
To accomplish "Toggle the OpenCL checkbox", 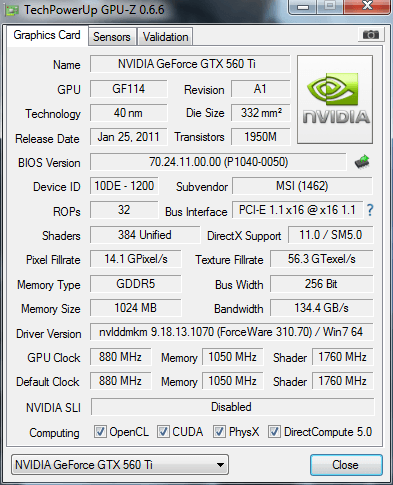I will (100, 431).
